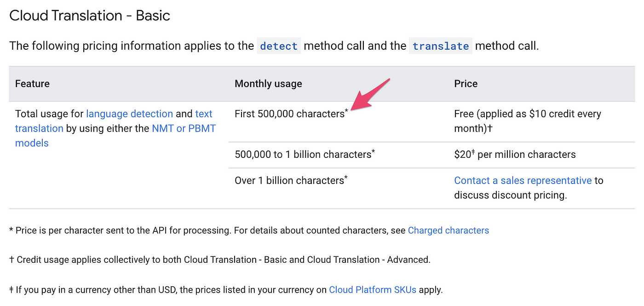
Task: Click the Over 1 billion characters cell
Action: [x=291, y=180]
